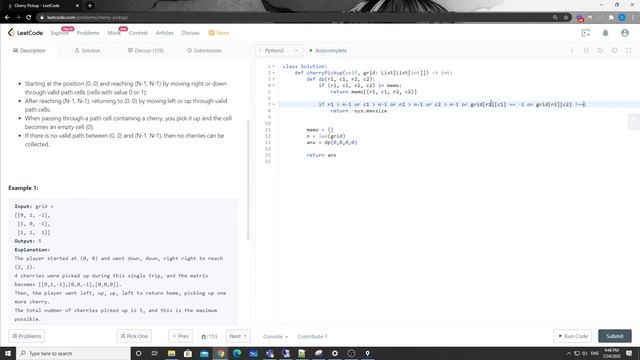Click the 'ans = dp(0,0,0,0)' line

(332, 142)
